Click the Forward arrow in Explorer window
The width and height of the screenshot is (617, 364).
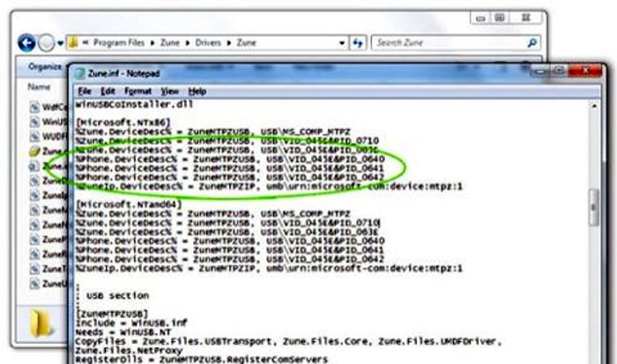point(46,43)
